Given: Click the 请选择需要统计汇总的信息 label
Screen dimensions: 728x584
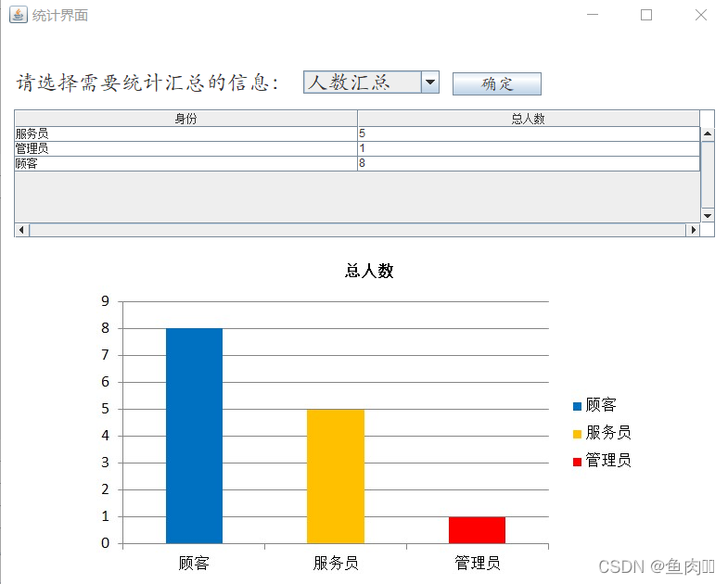Looking at the screenshot, I should [147, 83].
